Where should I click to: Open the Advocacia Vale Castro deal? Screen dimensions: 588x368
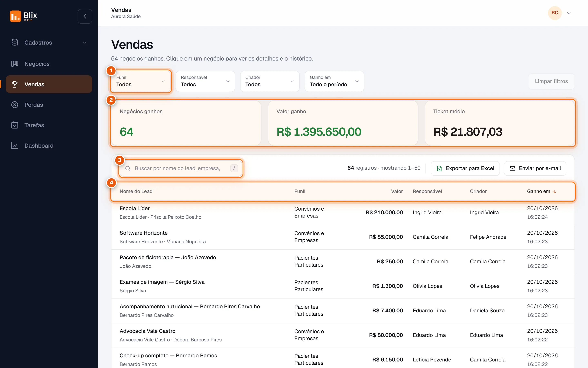(343, 335)
